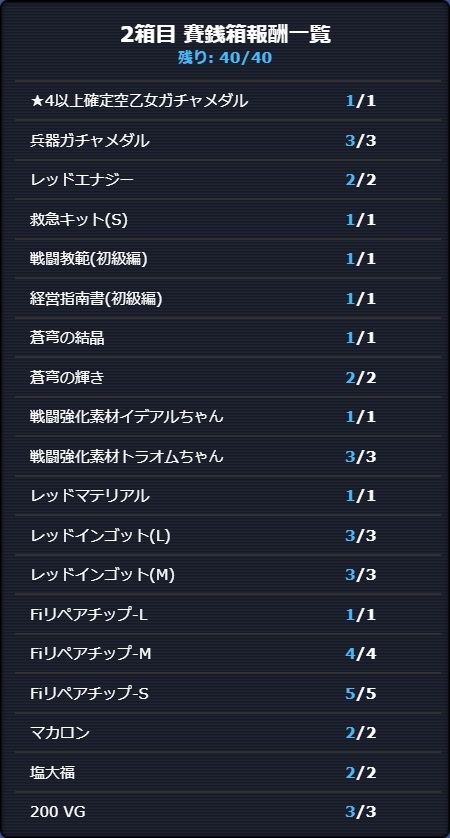Click the 救急キット(S) item
450x838 pixels.
[x=228, y=219]
